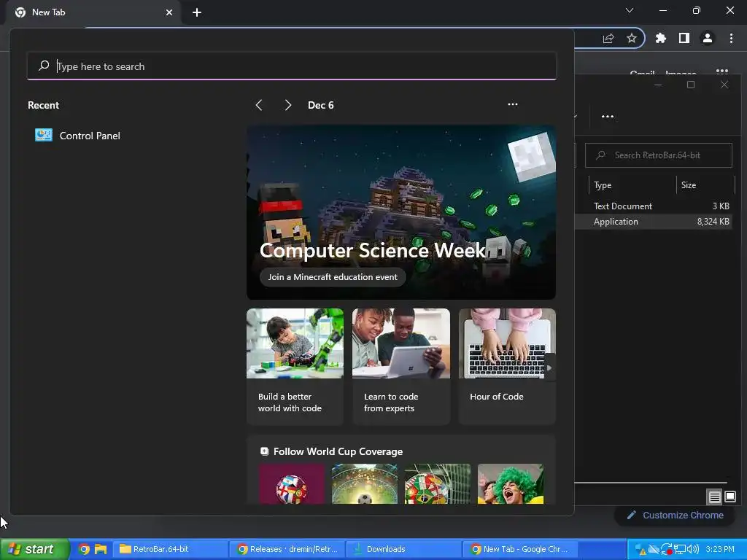Image resolution: width=747 pixels, height=560 pixels.
Task: Select the New Tab browser tab
Action: 94,12
